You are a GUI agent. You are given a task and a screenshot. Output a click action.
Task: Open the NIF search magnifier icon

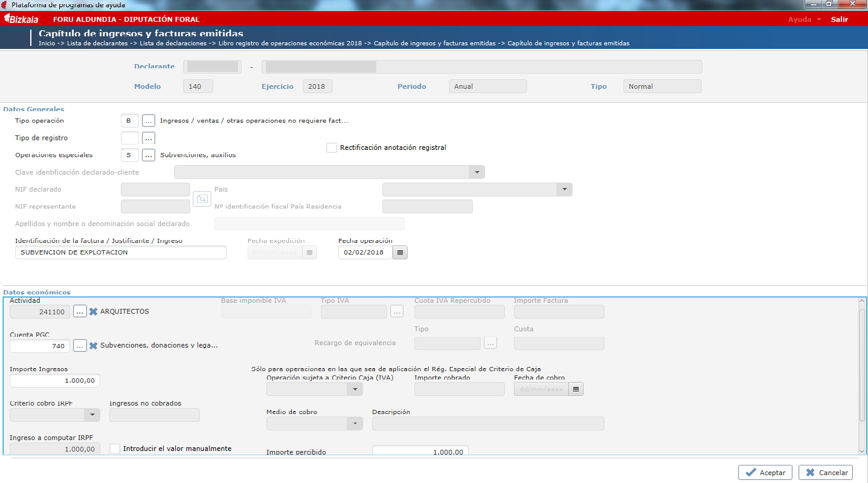coord(202,198)
